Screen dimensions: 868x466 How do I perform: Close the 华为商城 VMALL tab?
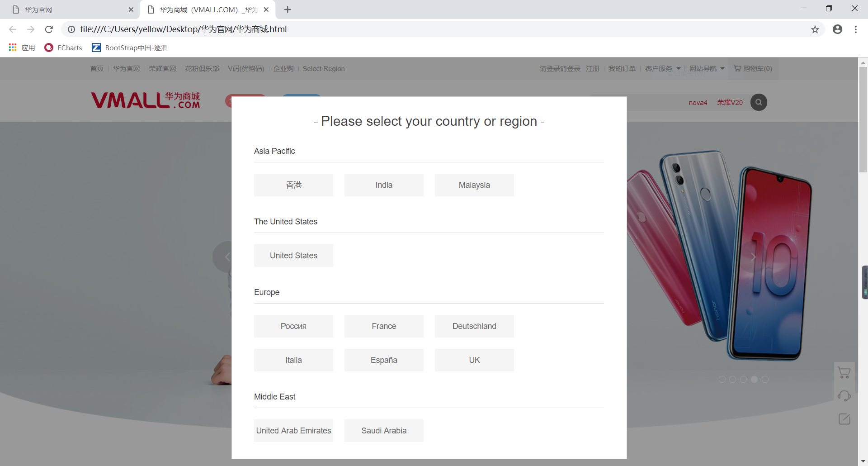266,10
